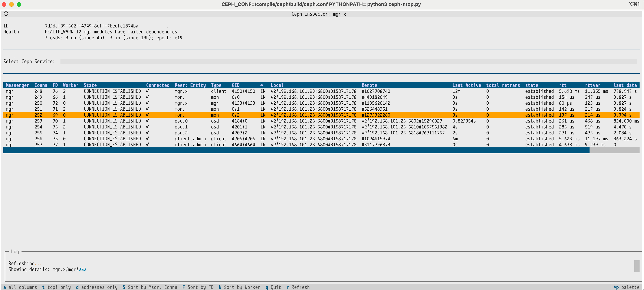Click 'F Sort by FD' in footer

coord(198,287)
